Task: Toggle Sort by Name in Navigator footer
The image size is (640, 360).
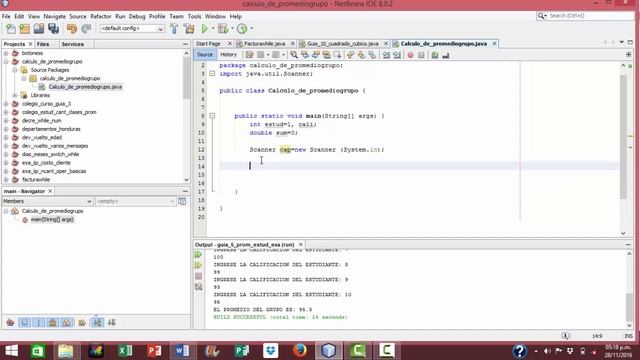Action: coord(97,322)
